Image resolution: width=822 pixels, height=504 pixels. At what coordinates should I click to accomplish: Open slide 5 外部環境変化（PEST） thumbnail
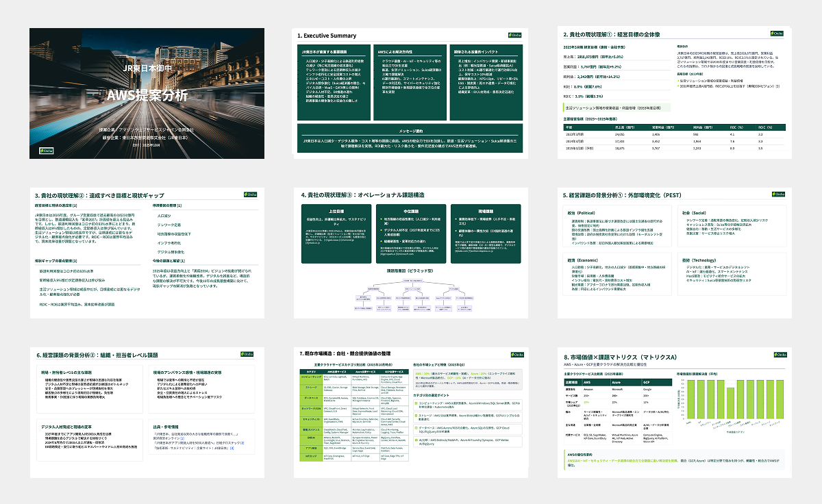pyautogui.click(x=675, y=253)
